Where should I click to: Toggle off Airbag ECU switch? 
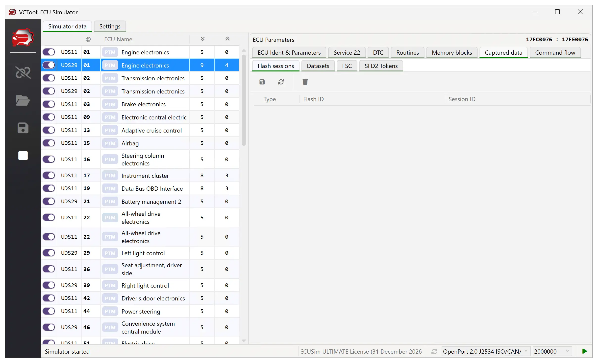(x=49, y=143)
